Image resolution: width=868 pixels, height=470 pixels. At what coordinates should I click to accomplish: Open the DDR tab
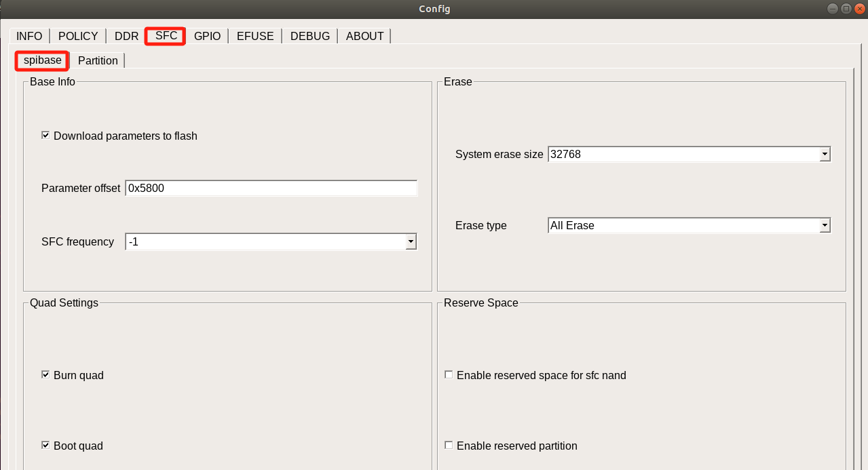click(x=126, y=36)
